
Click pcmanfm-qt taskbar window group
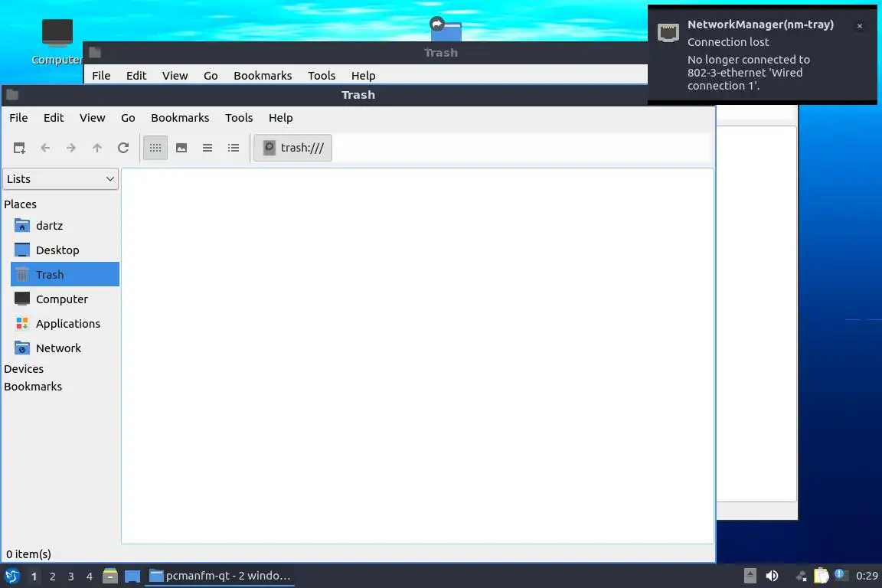(220, 576)
